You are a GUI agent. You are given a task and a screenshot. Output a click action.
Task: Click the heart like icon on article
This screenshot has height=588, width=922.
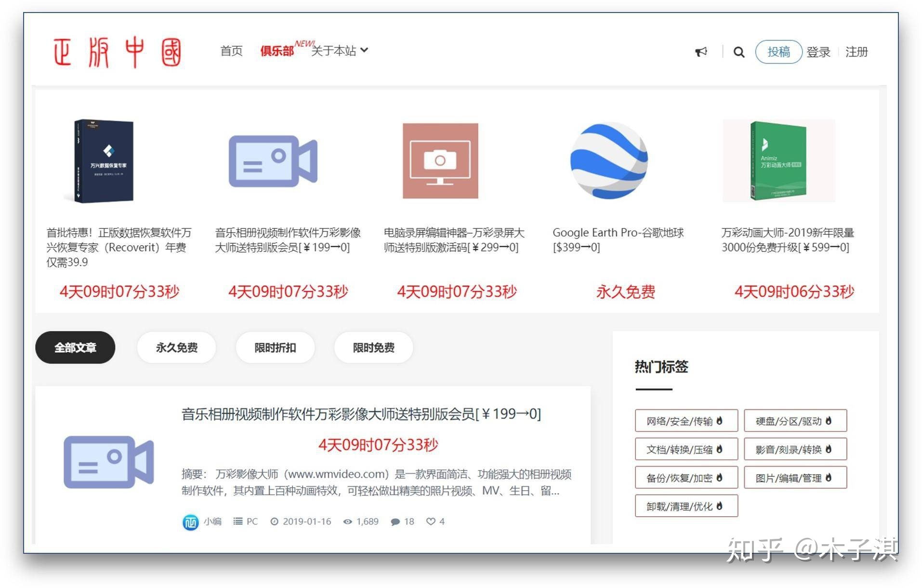pyautogui.click(x=431, y=521)
